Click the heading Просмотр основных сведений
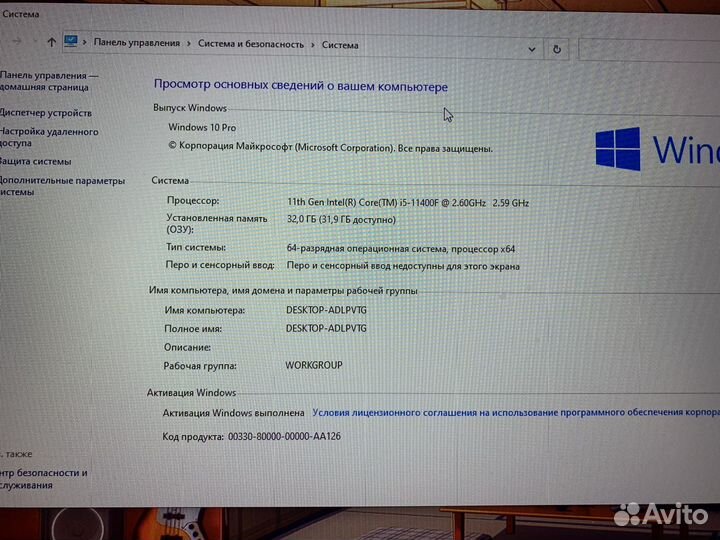This screenshot has height=540, width=720. 300,85
